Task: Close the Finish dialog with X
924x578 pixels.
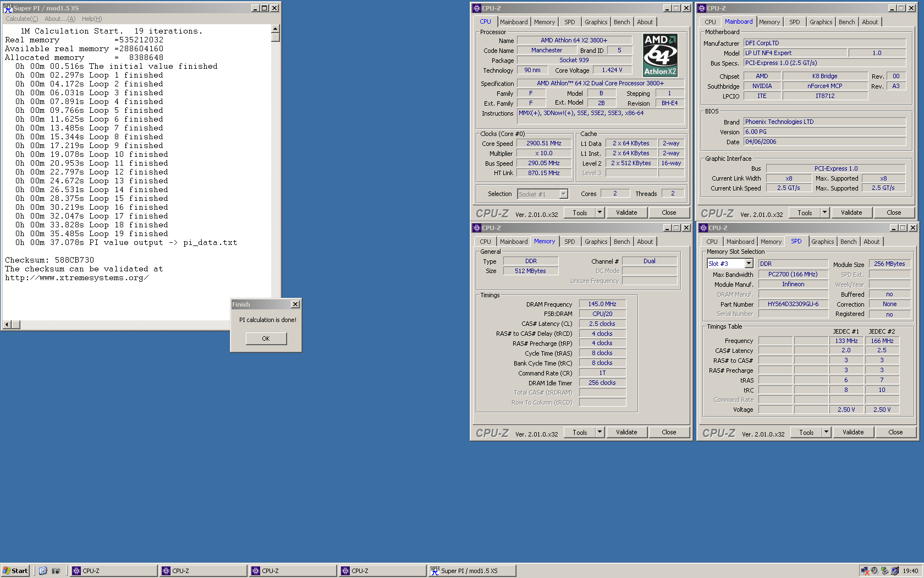Action: pyautogui.click(x=295, y=304)
